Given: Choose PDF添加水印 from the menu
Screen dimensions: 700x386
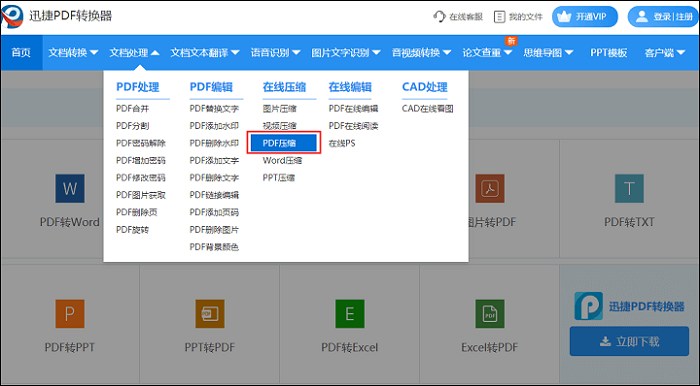Looking at the screenshot, I should 214,126.
